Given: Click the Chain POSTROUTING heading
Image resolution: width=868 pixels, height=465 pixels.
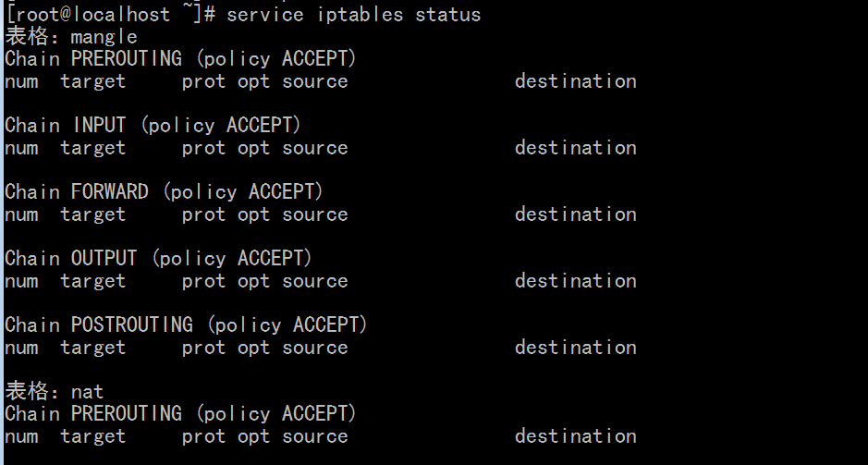Looking at the screenshot, I should pyautogui.click(x=186, y=325).
